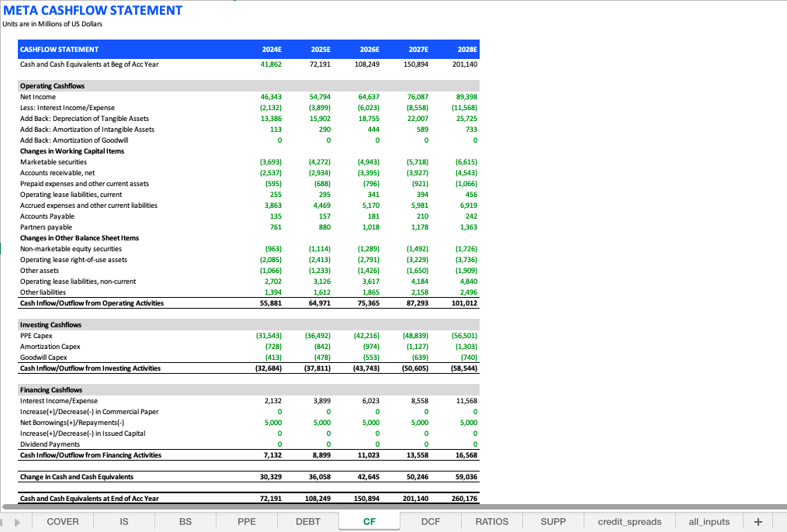787x532 pixels.
Task: Select the CASHFLOW STATEMENT header cell
Action: [x=59, y=49]
